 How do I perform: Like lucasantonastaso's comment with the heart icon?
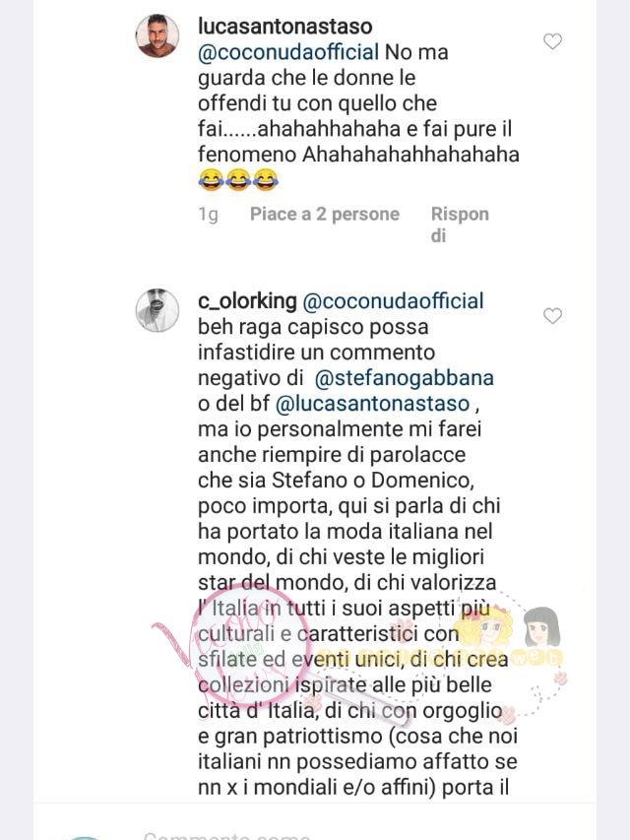point(552,41)
